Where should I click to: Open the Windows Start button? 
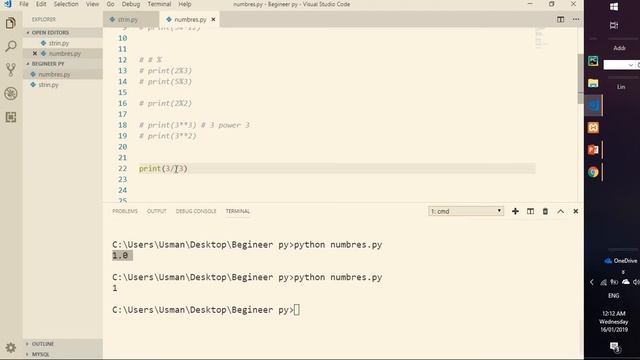click(613, 7)
